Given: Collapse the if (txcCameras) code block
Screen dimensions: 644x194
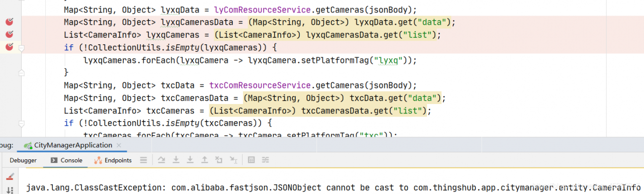Looking at the screenshot, I should click(22, 123).
